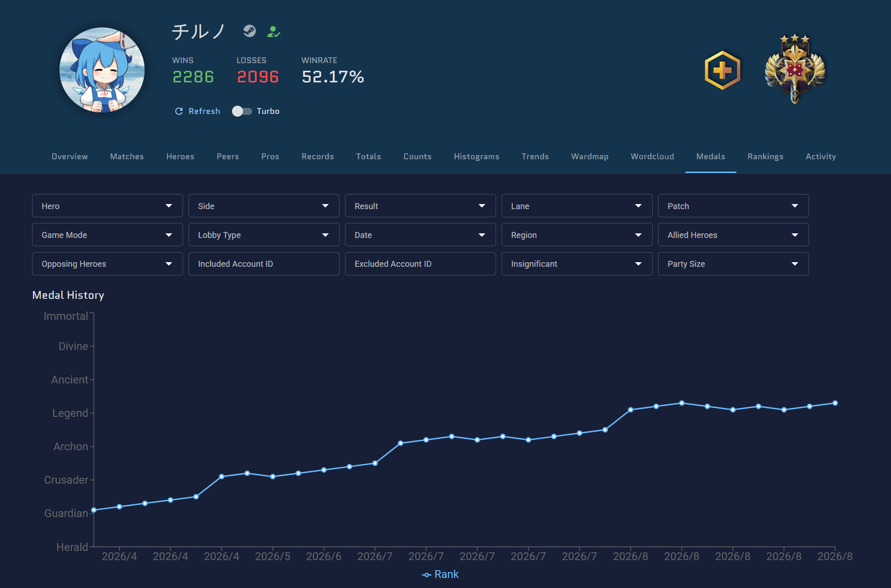The height and width of the screenshot is (588, 891).
Task: Click the Archon axis label
Action: pyautogui.click(x=71, y=447)
